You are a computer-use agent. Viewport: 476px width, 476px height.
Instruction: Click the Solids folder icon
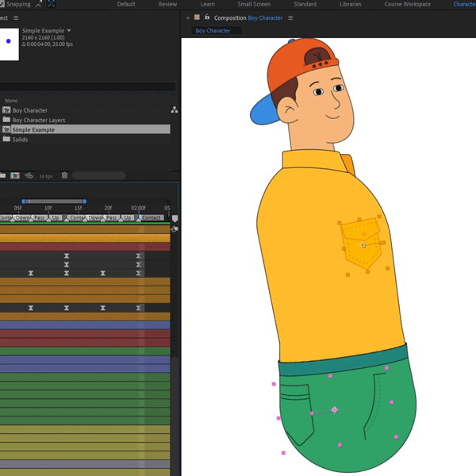pyautogui.click(x=6, y=139)
